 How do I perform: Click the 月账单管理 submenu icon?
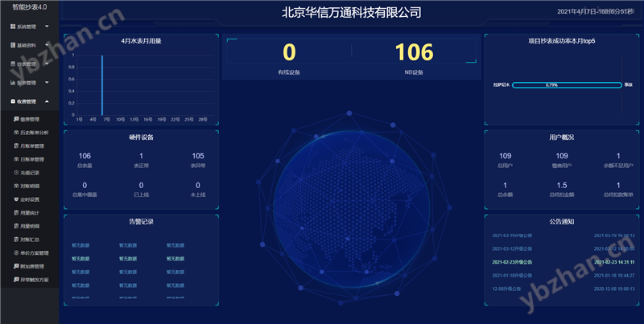coord(16,146)
